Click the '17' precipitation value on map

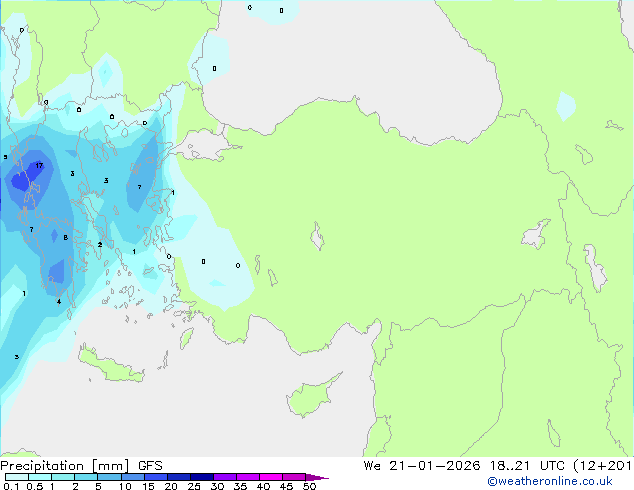(x=39, y=165)
